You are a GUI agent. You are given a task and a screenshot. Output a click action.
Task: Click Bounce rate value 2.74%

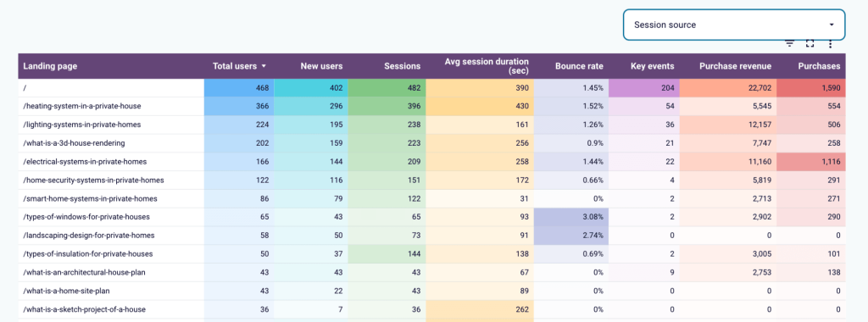(593, 236)
